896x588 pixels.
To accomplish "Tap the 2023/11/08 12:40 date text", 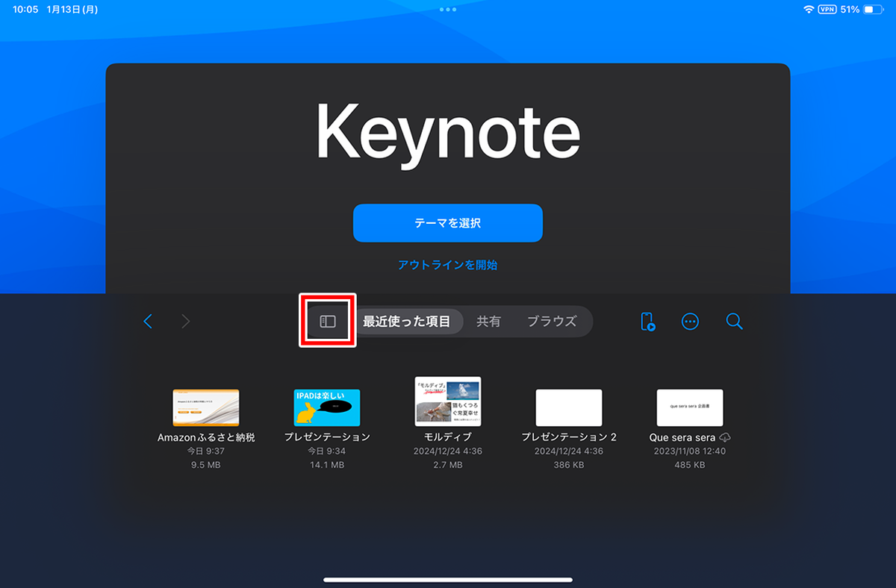I will (x=690, y=451).
